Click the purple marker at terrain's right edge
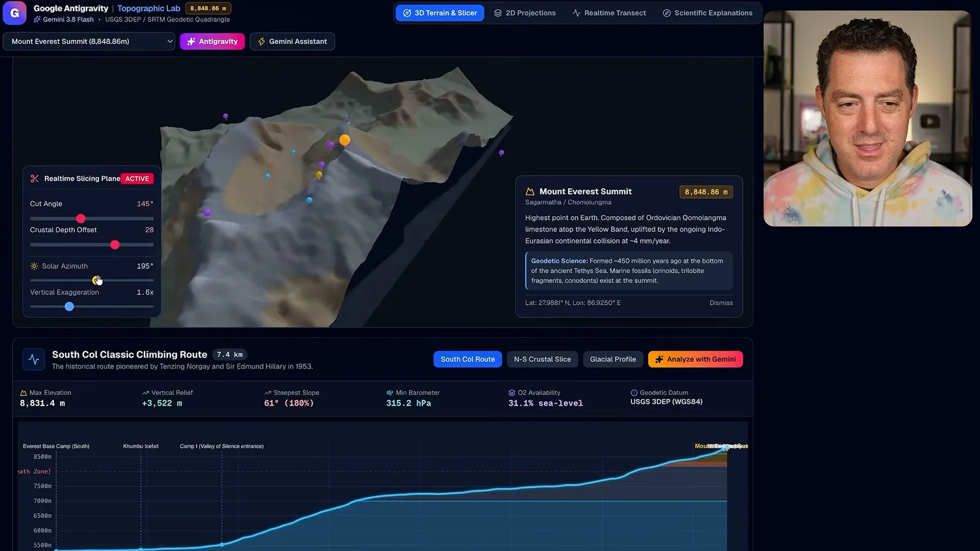This screenshot has width=980, height=551. point(502,153)
